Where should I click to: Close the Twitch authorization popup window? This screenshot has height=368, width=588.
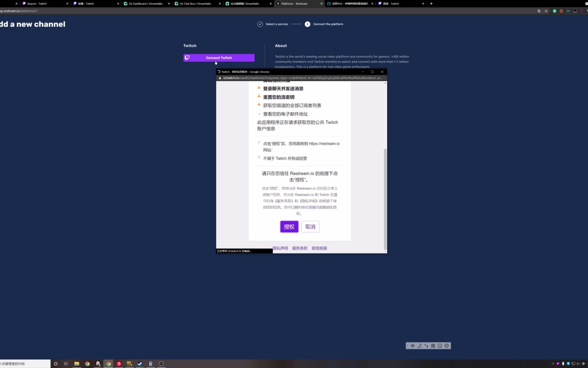point(382,72)
